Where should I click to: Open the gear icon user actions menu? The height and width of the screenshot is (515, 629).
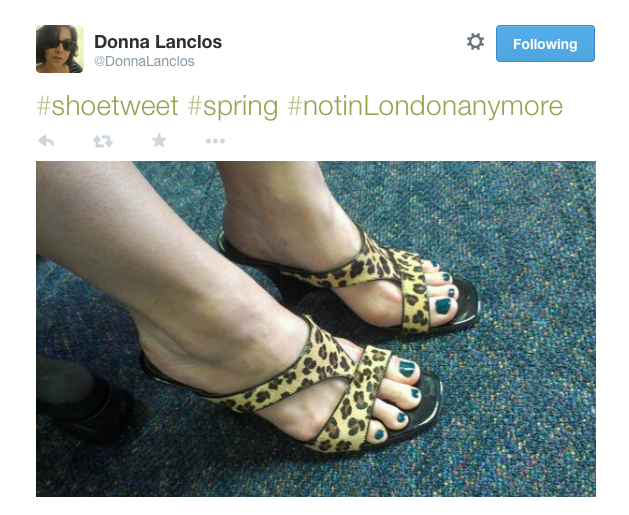[475, 42]
